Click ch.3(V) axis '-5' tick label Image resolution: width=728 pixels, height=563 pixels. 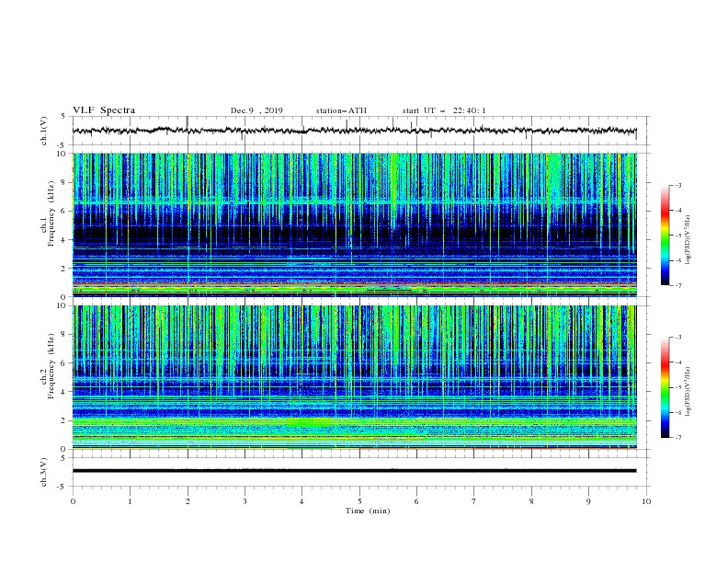[x=63, y=487]
